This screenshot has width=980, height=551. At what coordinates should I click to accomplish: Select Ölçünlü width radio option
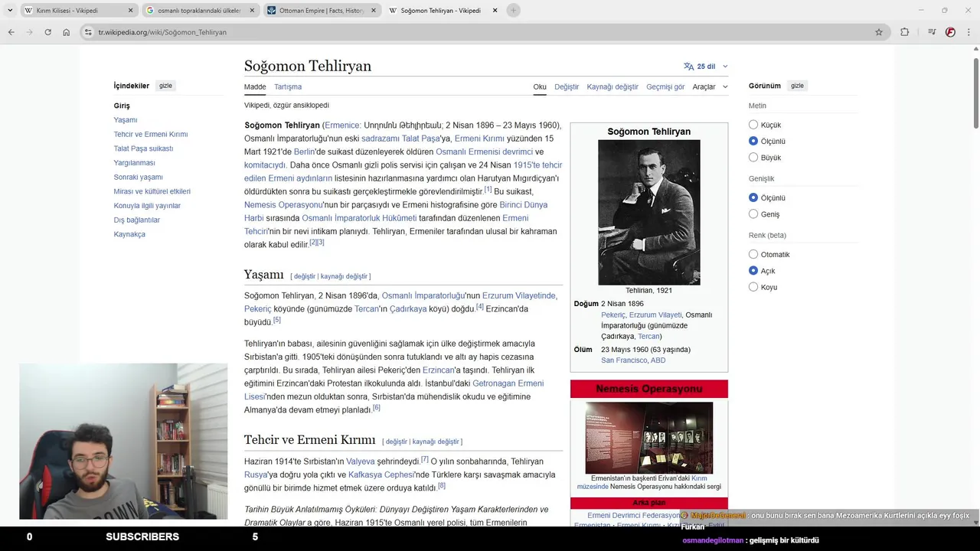753,197
